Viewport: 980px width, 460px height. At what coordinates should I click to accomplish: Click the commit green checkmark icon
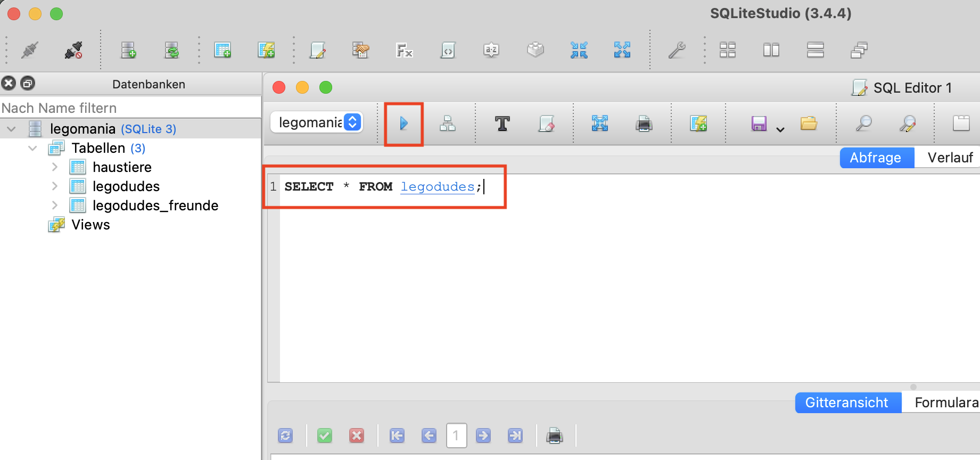coord(324,436)
